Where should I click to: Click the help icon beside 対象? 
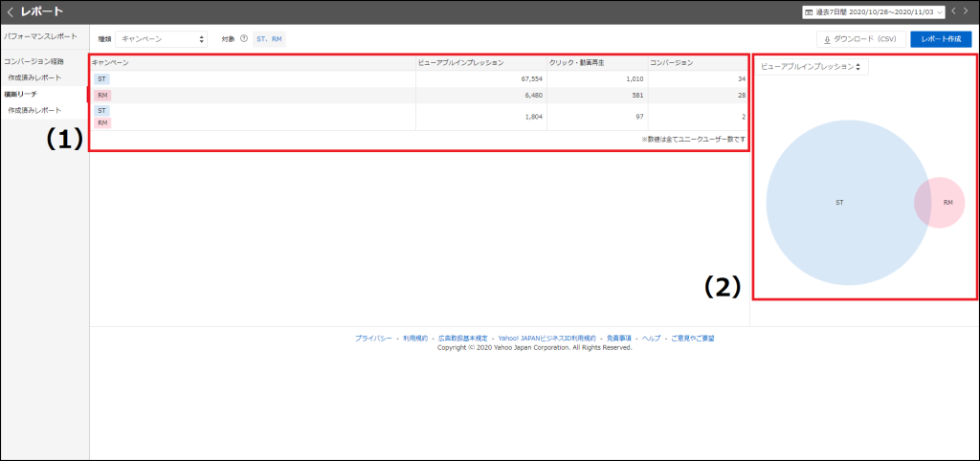[x=244, y=38]
